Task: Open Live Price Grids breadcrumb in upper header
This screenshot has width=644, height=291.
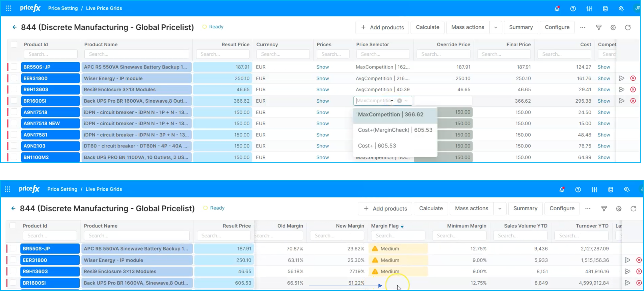Action: (104, 8)
